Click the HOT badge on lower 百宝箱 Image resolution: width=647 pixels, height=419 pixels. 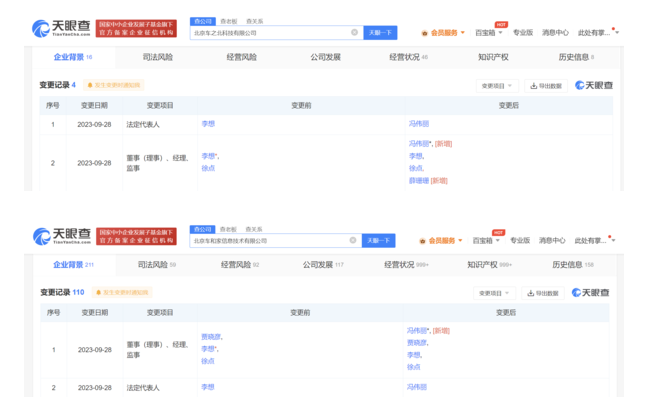498,232
